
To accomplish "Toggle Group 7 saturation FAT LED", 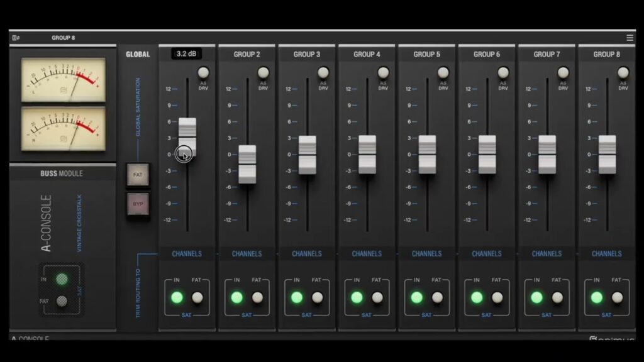I will click(557, 297).
